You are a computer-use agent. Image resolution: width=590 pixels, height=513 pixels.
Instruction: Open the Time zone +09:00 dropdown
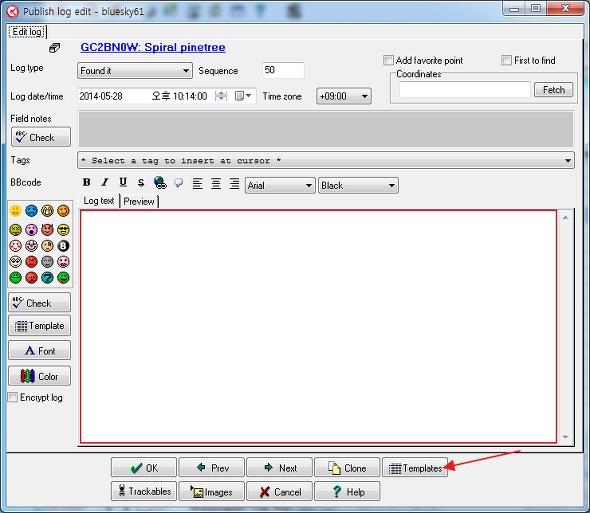coord(344,96)
